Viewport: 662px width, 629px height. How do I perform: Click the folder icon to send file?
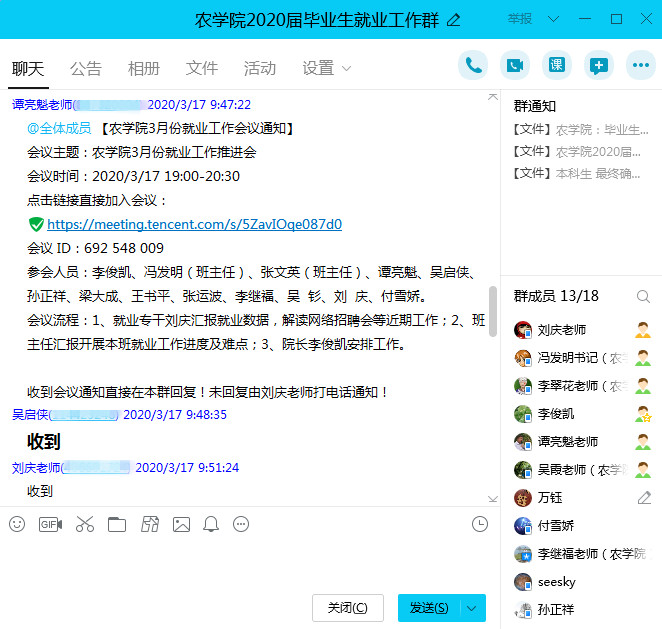(117, 524)
